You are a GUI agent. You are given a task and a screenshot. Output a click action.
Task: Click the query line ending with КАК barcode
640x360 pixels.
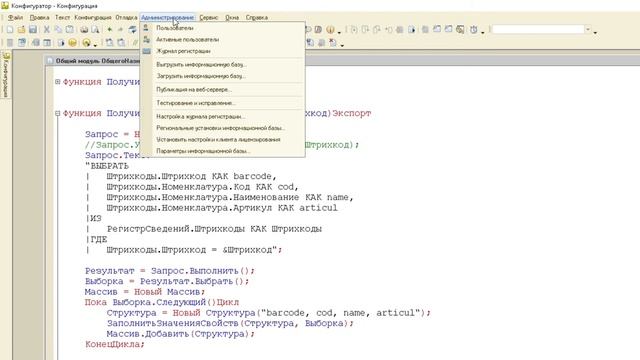[191, 176]
